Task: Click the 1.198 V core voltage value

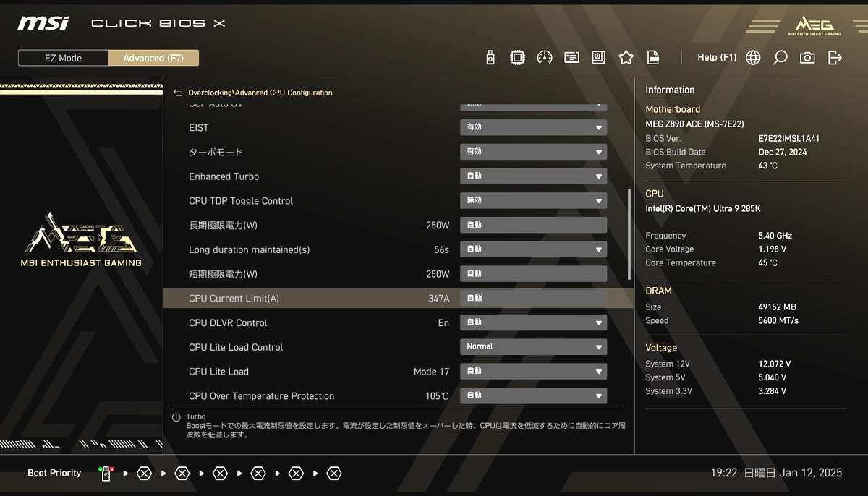Action: (x=772, y=249)
